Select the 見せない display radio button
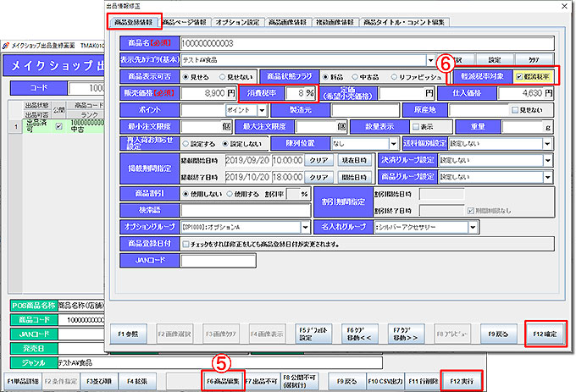Screen dimensions: 576x392 click(x=223, y=75)
